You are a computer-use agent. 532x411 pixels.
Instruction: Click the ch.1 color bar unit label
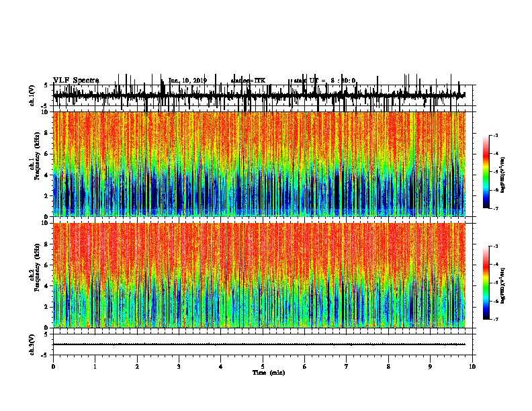(503, 175)
